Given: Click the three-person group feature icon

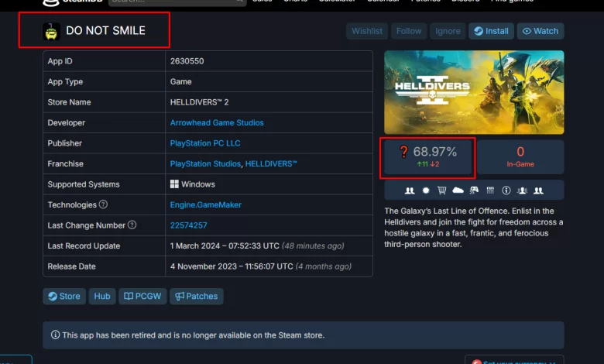Looking at the screenshot, I should click(x=523, y=191).
